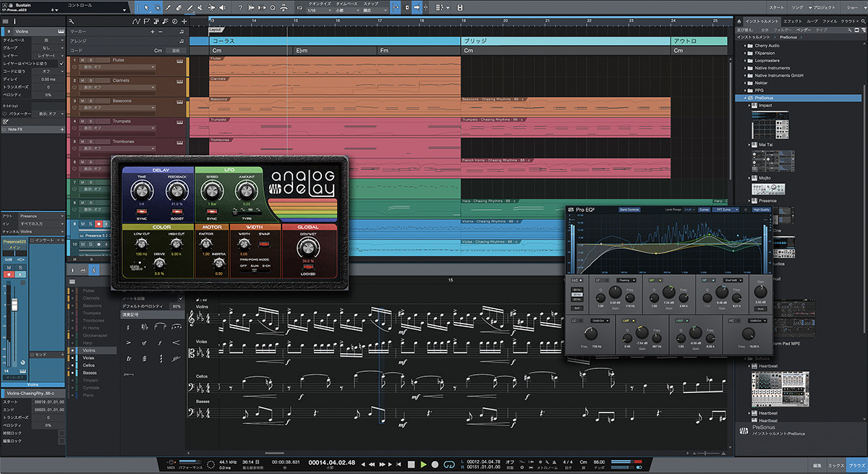
Task: Select the Range tool in toolbar
Action: tap(157, 7)
